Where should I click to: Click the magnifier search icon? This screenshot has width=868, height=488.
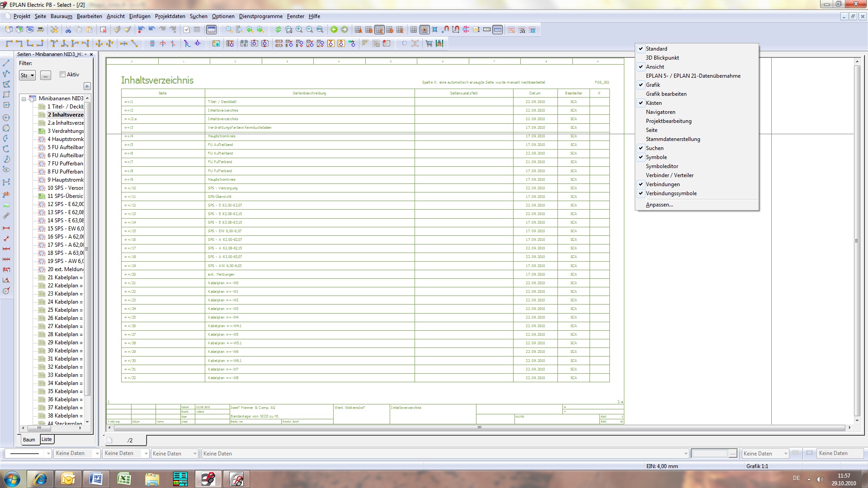pyautogui.click(x=229, y=30)
